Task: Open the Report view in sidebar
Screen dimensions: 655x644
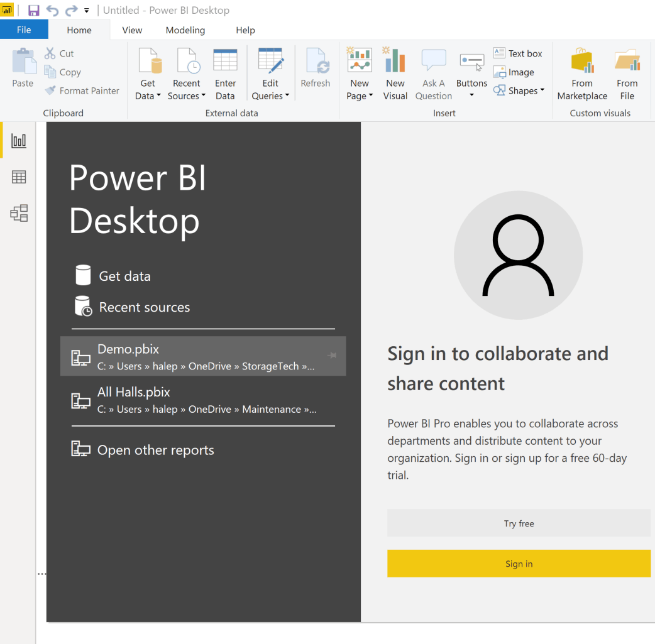Action: point(19,141)
